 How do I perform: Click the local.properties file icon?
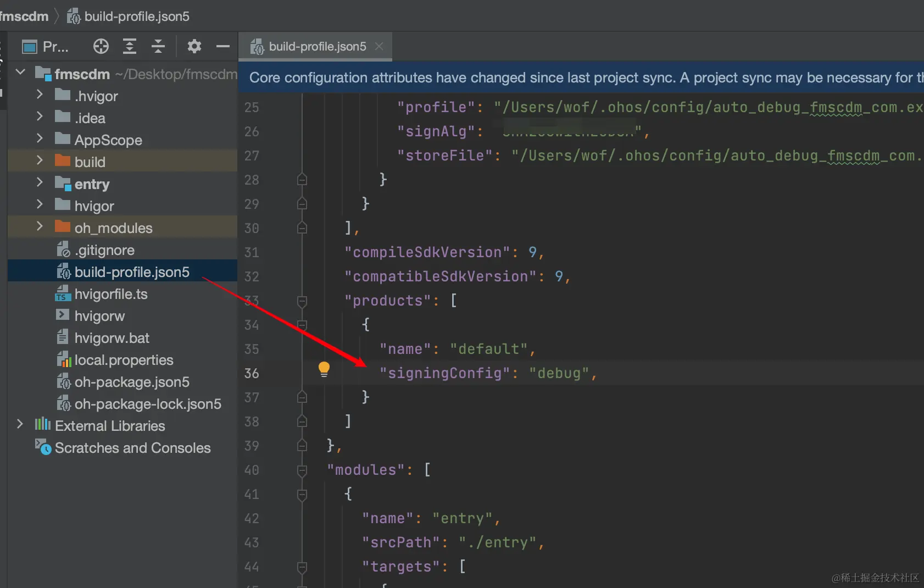tap(64, 359)
